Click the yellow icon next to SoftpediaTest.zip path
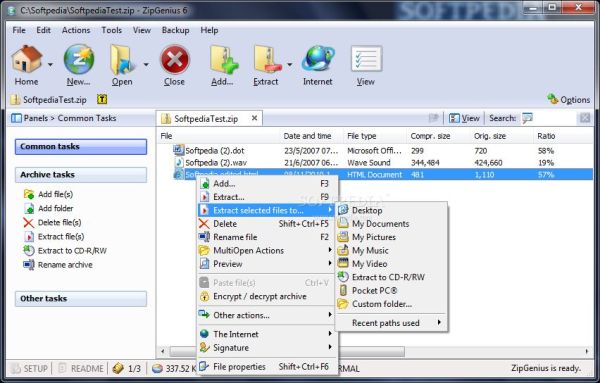This screenshot has height=383, width=600. point(102,99)
